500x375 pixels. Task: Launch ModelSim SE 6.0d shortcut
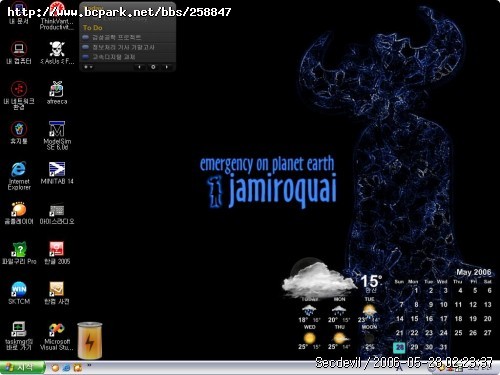pyautogui.click(x=57, y=135)
